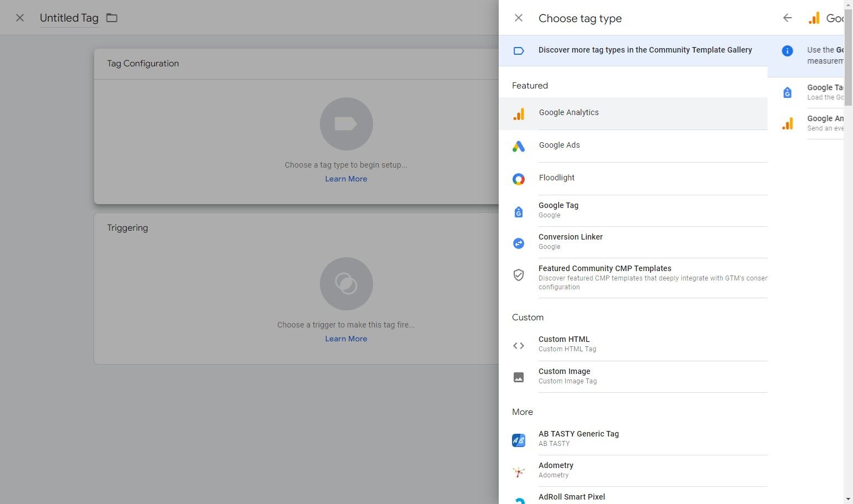
Task: Open Learn More under Triggering
Action: [346, 339]
